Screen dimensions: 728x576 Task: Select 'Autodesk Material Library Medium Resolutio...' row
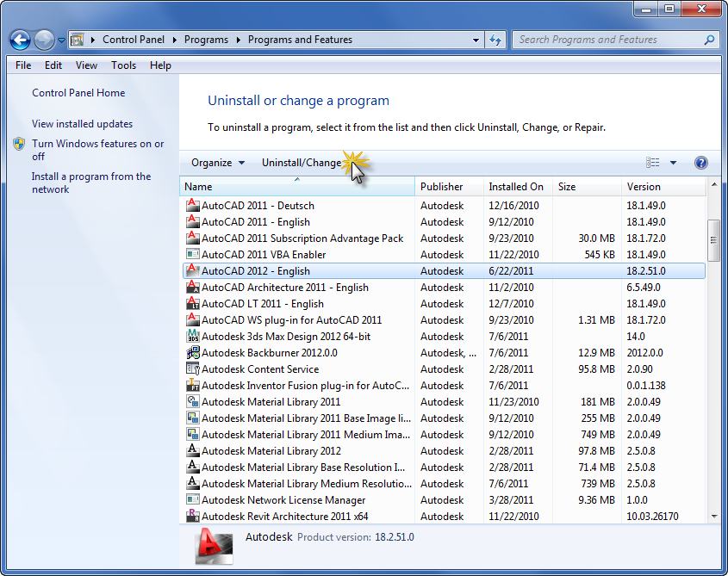(x=444, y=484)
